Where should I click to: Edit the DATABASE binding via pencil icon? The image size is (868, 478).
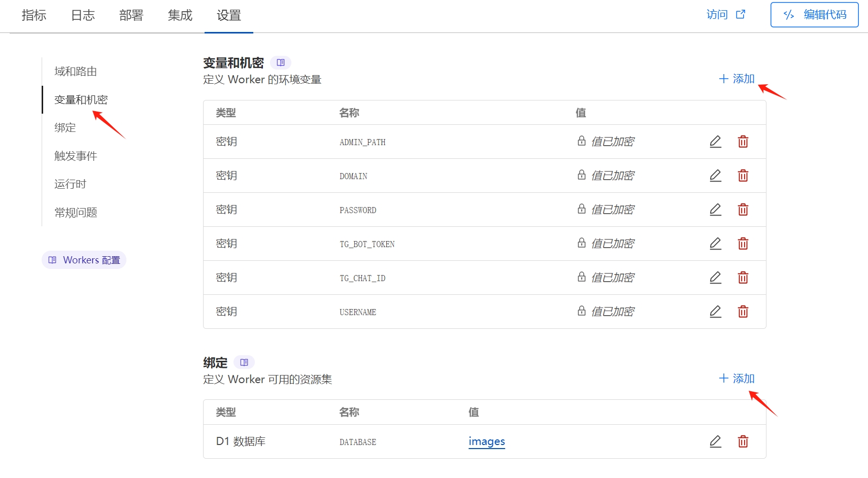715,441
